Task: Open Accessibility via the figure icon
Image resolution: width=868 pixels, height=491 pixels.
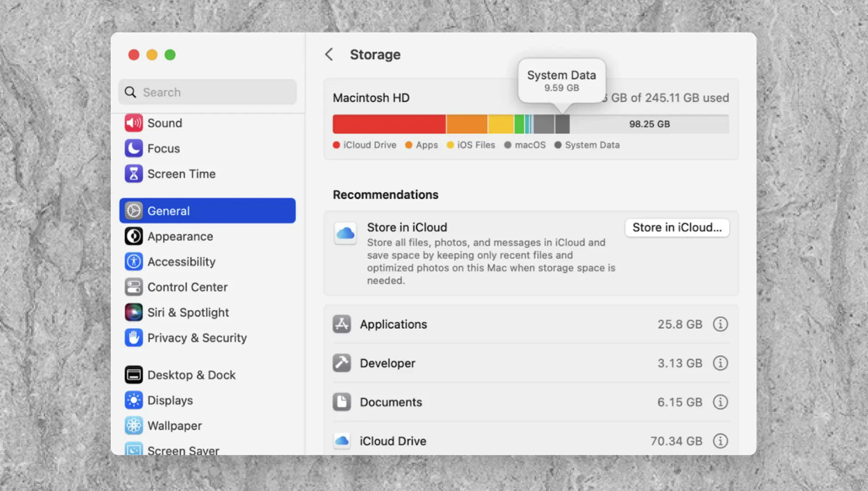Action: (x=133, y=262)
